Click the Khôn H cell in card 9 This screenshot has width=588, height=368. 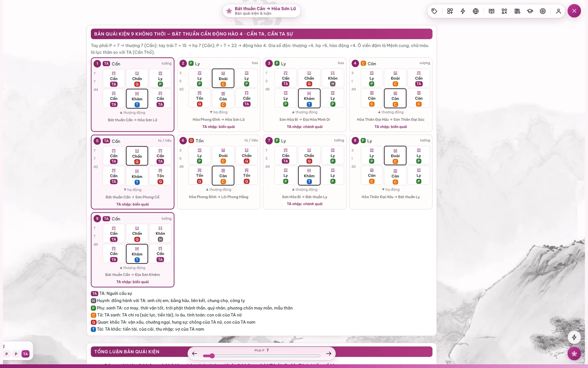(x=160, y=234)
